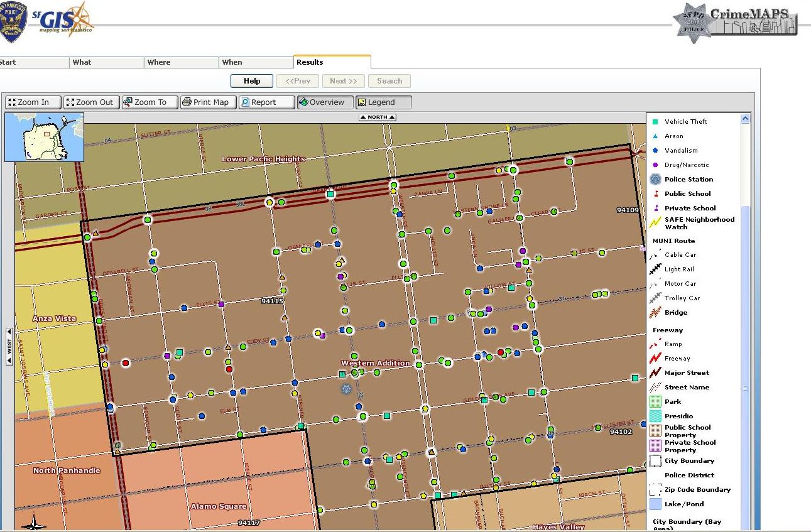Screen dimensions: 811x532
Task: Click the Drug/Narcotic purple legend icon
Action: point(655,165)
